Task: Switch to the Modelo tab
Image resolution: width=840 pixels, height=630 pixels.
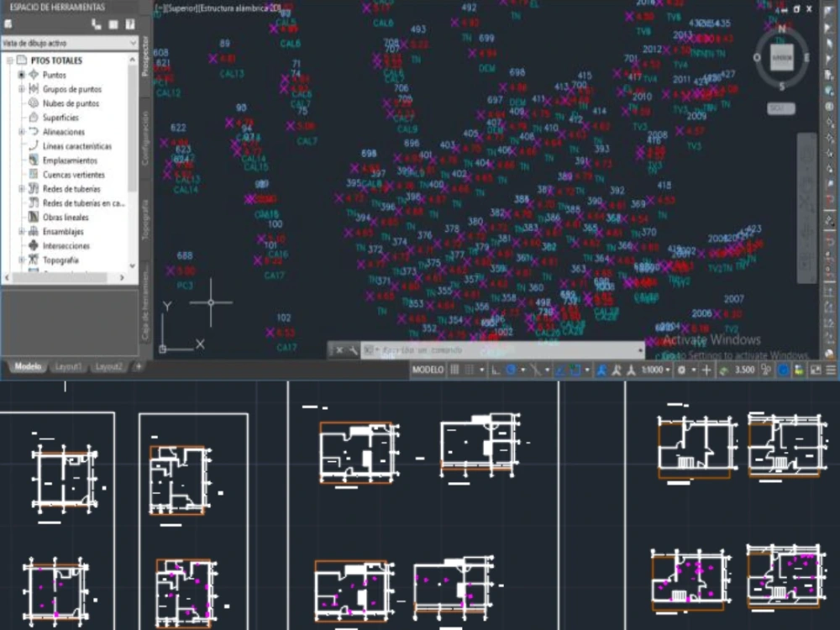Action: (28, 366)
